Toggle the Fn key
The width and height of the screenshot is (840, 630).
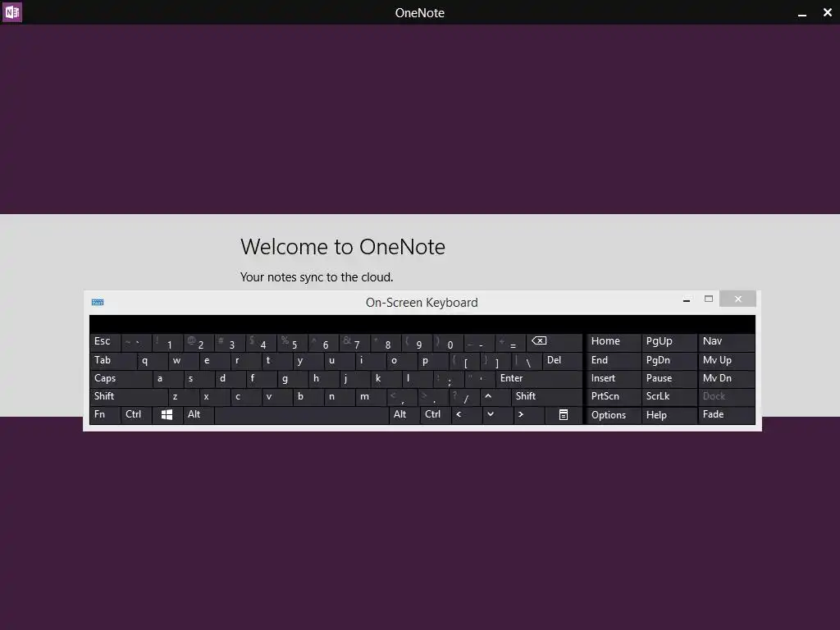point(105,414)
